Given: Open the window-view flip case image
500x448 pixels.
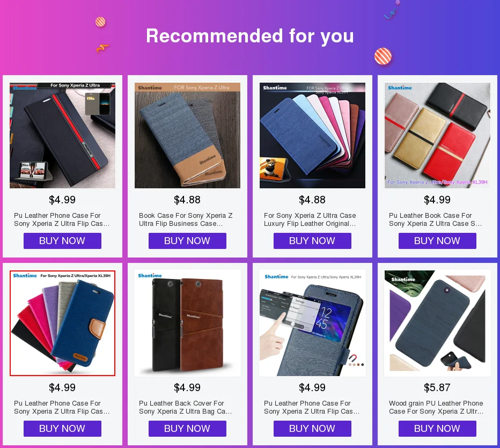Looking at the screenshot, I should tap(312, 323).
